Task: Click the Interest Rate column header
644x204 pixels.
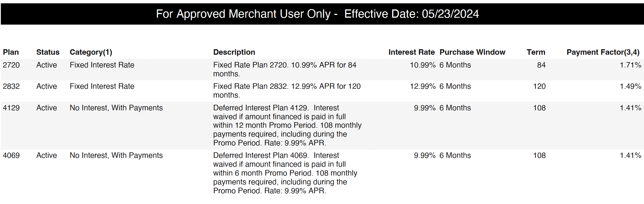Action: point(411,52)
